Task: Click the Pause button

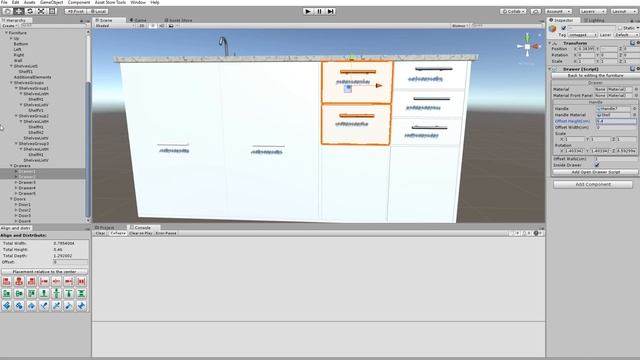Action: 319,11
